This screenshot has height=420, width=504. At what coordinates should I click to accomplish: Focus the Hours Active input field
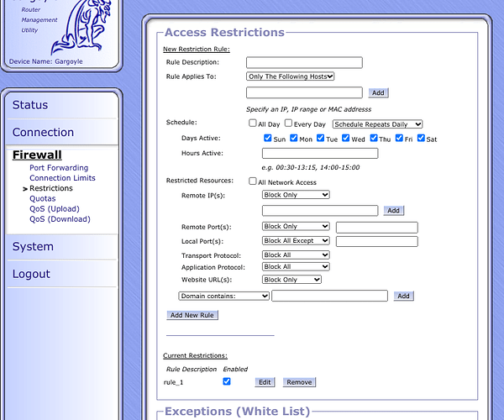point(319,153)
